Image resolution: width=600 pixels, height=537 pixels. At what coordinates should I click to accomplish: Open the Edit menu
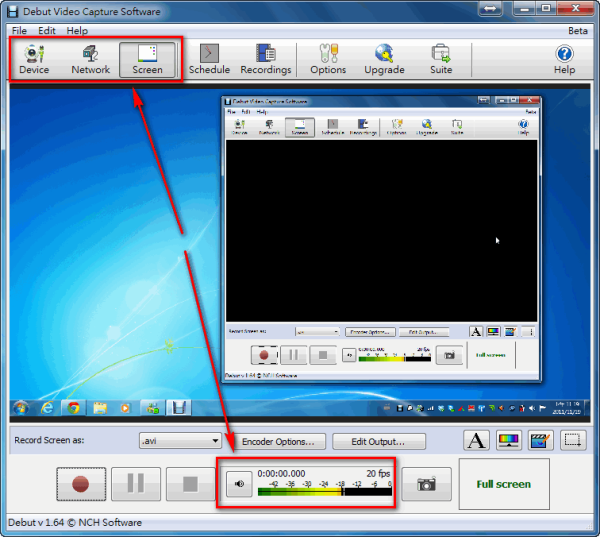47,31
